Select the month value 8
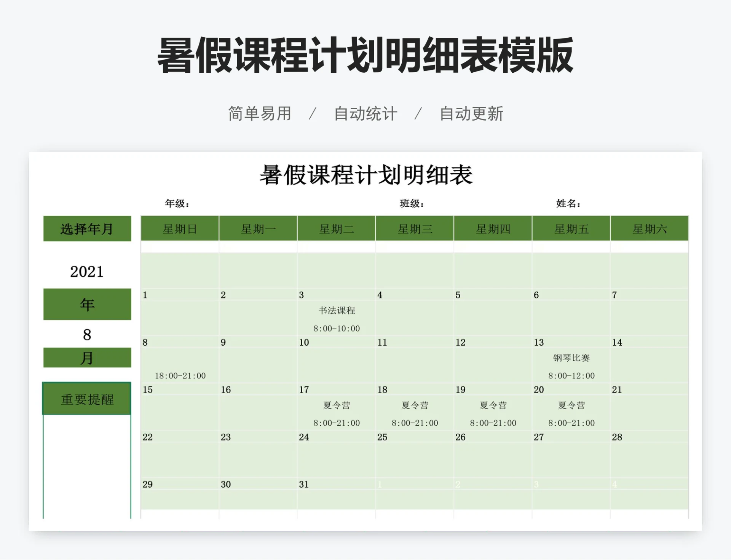Viewport: 731px width, 560px height. pos(87,334)
